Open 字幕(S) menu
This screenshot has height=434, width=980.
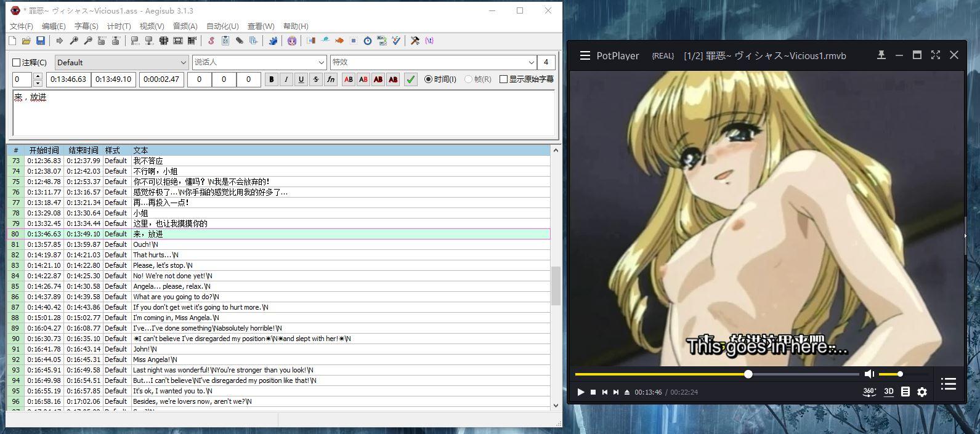pos(86,26)
